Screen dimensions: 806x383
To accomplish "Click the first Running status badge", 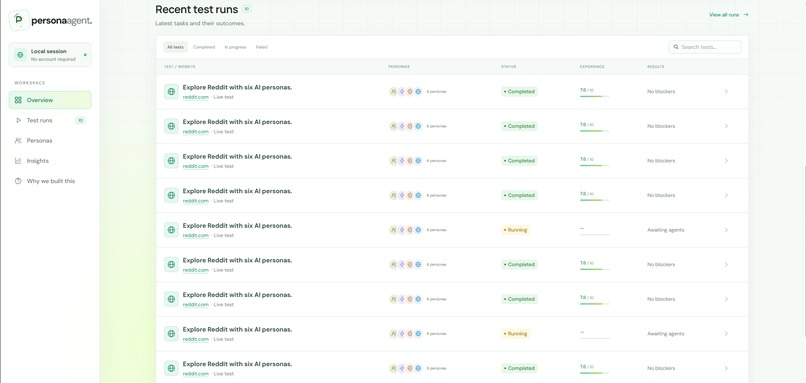I will 515,230.
